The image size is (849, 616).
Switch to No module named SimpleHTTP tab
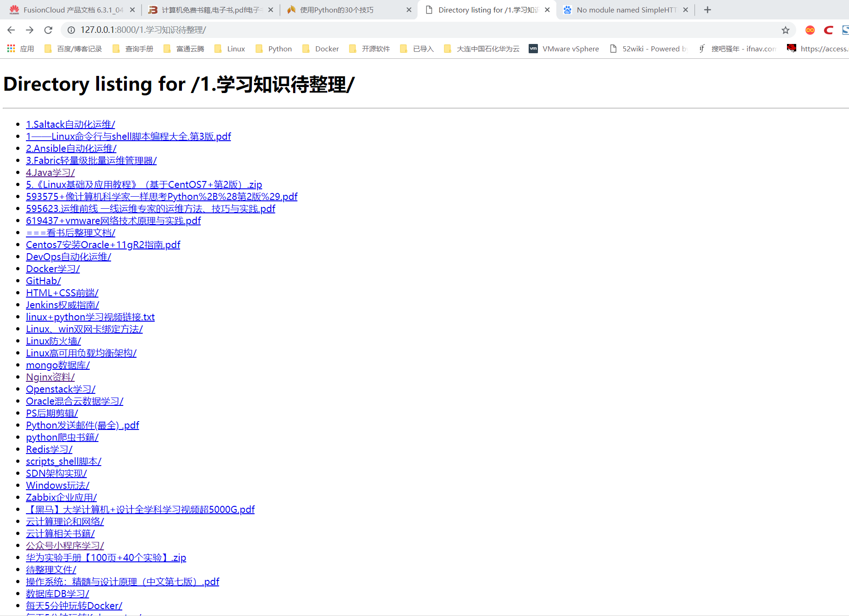click(x=625, y=10)
